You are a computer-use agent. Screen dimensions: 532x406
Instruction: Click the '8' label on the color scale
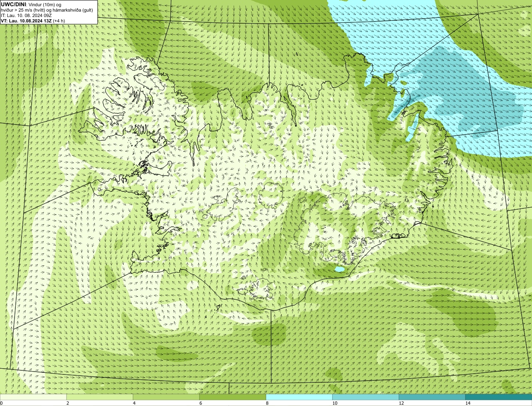267,403
